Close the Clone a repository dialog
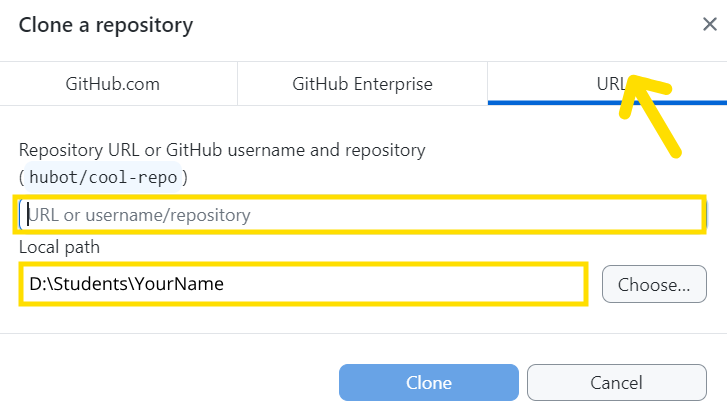The height and width of the screenshot is (418, 727). [709, 24]
